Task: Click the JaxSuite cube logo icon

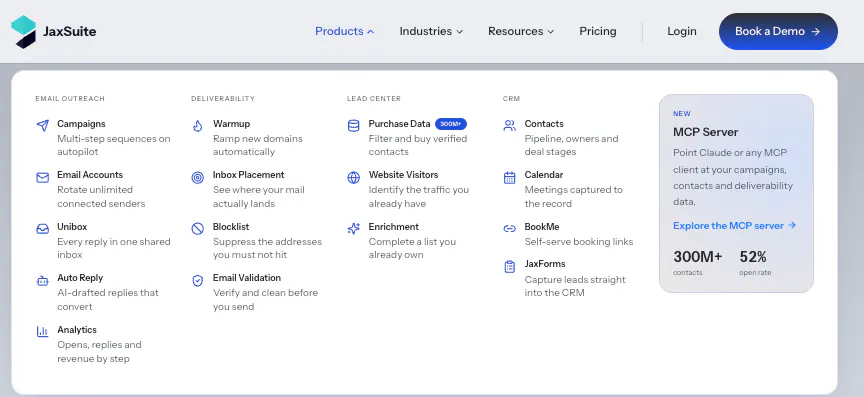Action: point(23,31)
